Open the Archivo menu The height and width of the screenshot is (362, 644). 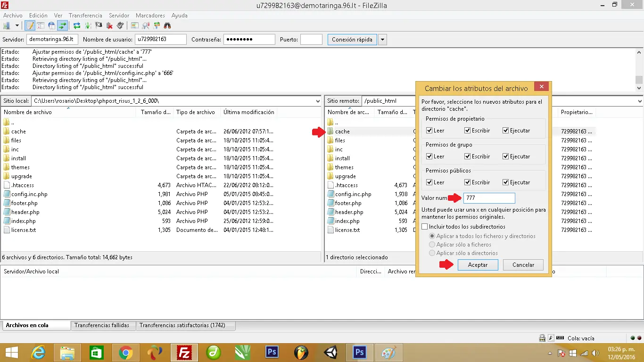click(x=13, y=16)
